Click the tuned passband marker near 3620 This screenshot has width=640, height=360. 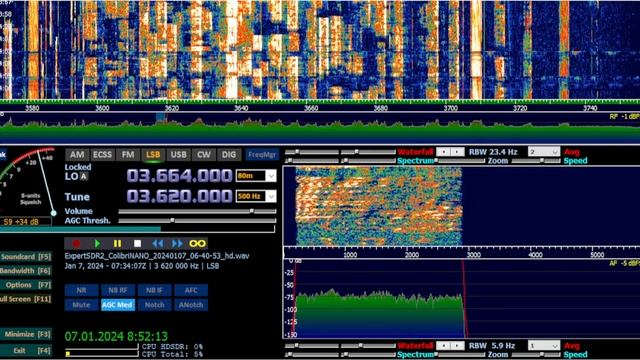pos(161,118)
